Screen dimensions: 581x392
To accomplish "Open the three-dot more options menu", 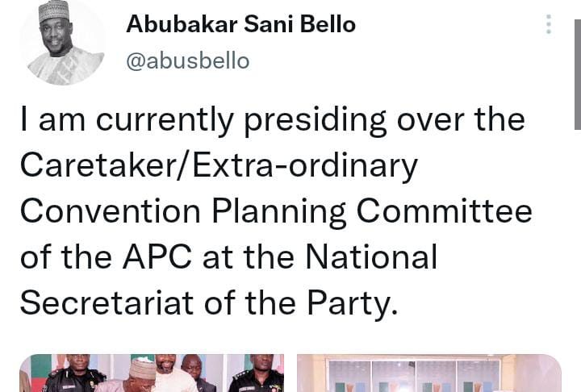I will (x=549, y=25).
